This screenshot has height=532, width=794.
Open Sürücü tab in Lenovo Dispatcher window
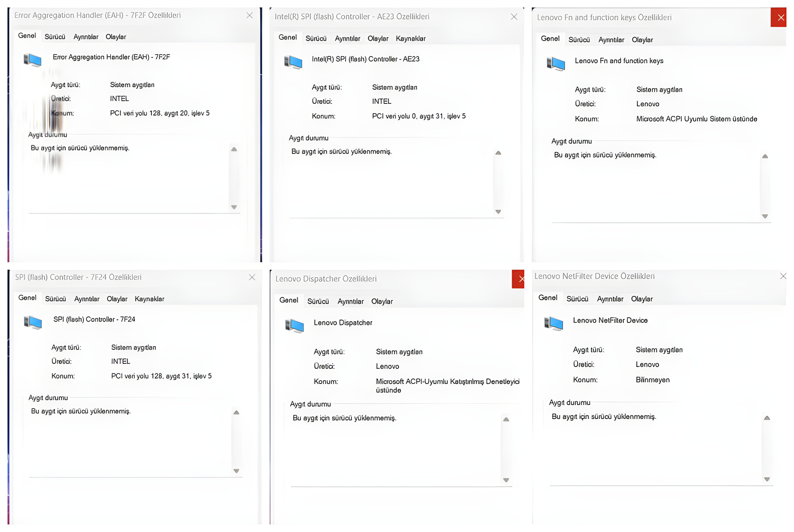318,301
